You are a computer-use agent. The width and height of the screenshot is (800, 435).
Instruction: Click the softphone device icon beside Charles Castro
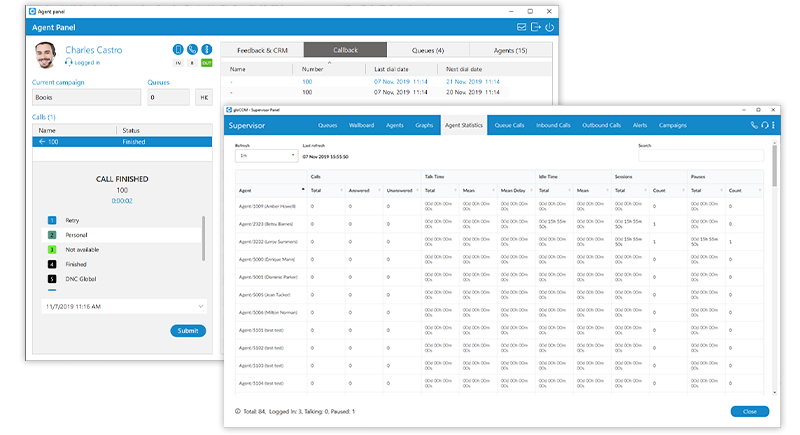pos(177,49)
